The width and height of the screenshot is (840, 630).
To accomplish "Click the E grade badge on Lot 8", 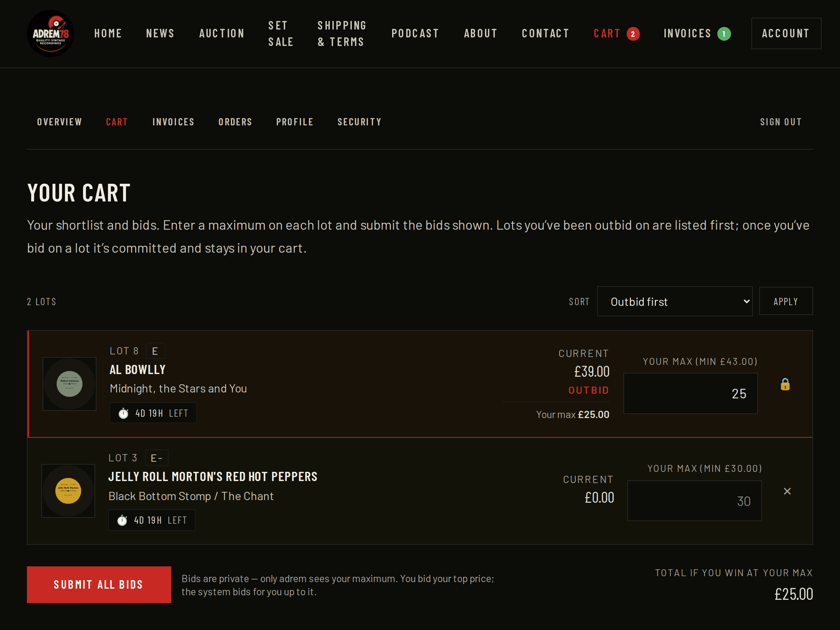I will [x=155, y=351].
